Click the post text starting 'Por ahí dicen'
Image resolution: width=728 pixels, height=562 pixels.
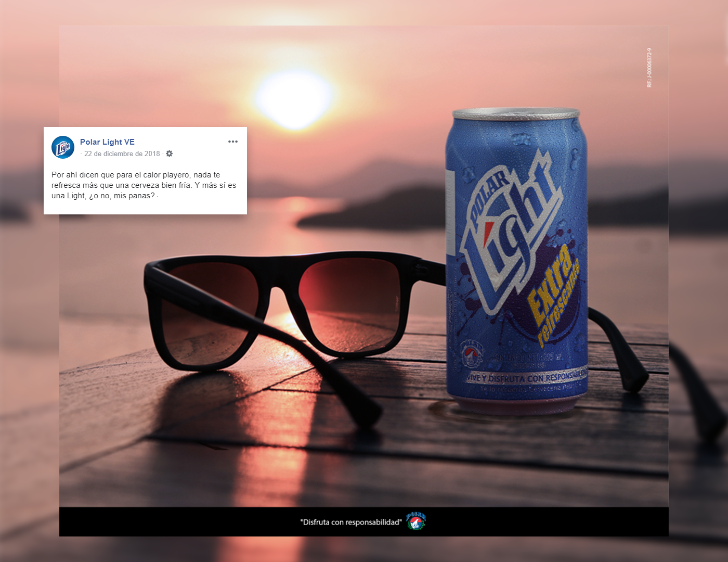(x=144, y=185)
